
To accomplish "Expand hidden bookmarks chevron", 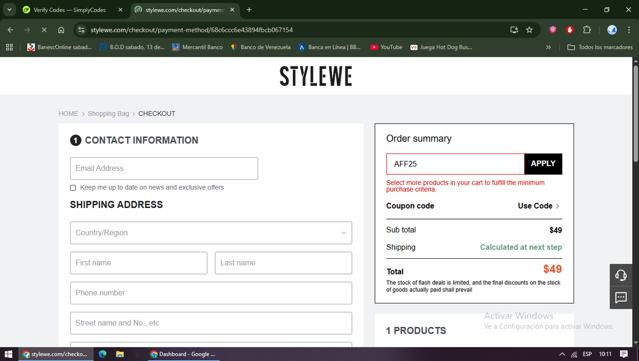I will click(x=548, y=47).
